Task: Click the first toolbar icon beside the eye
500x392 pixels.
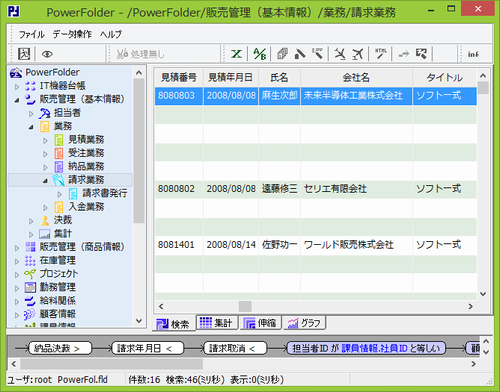Action: (24, 54)
